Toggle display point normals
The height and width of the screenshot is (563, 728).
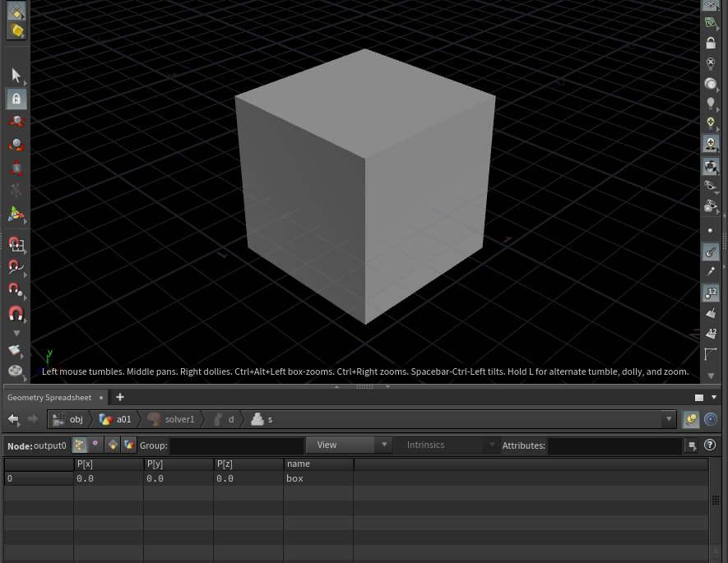711,252
